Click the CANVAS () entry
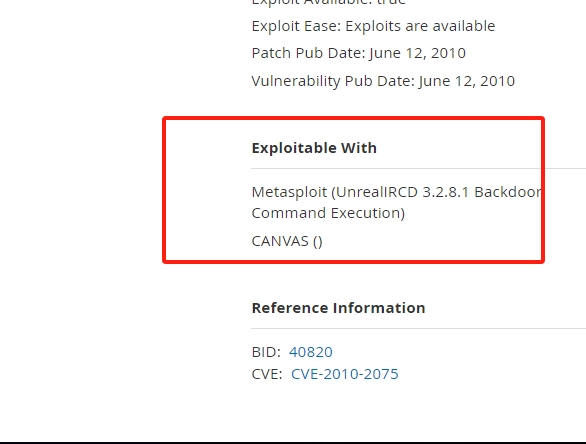This screenshot has width=586, height=444. click(287, 241)
